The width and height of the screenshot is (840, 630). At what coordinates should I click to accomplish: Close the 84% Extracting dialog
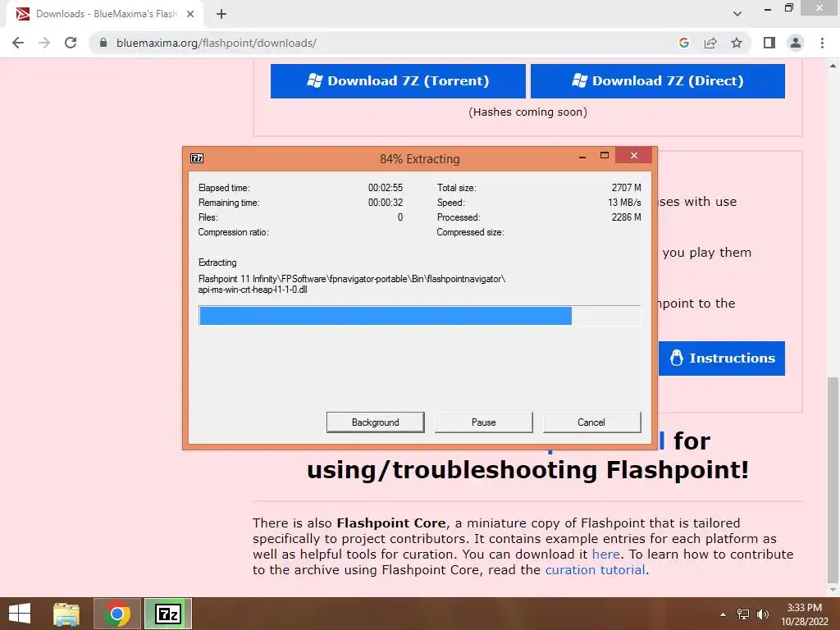(x=634, y=155)
